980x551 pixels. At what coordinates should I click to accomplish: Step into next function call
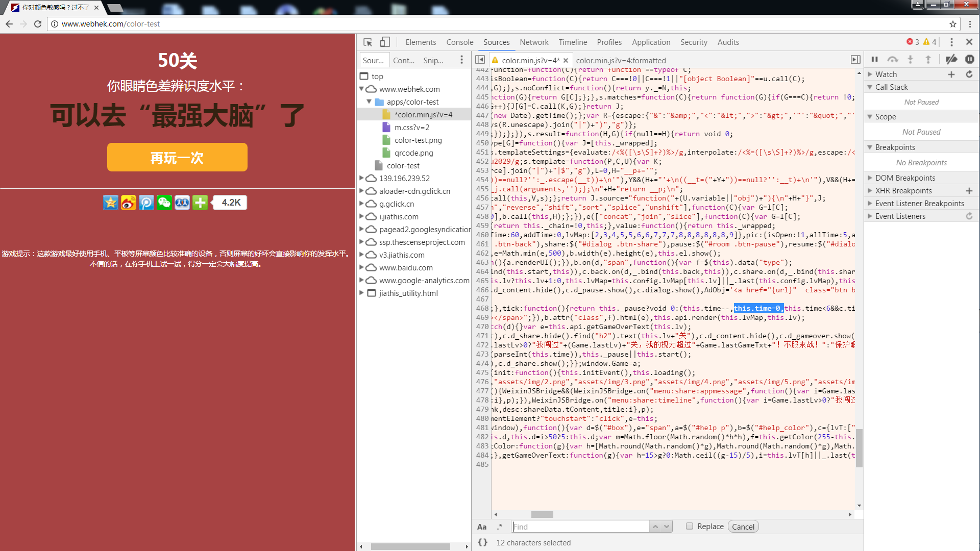coord(910,60)
